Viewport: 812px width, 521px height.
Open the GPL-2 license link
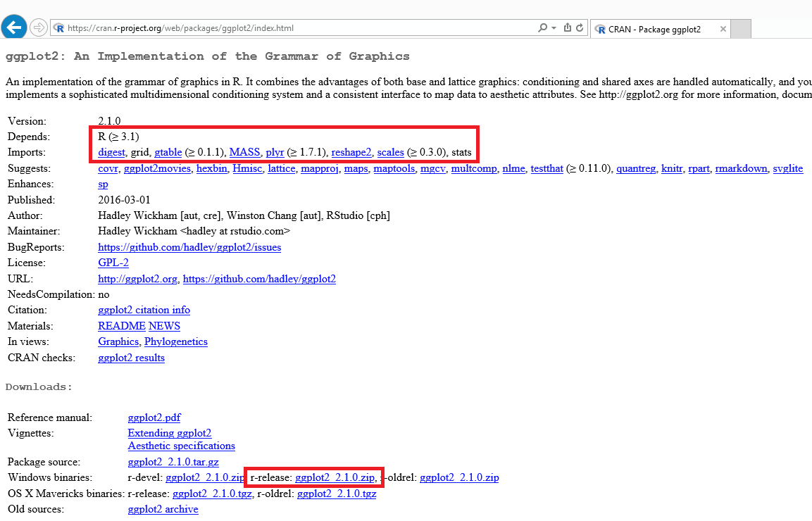113,263
